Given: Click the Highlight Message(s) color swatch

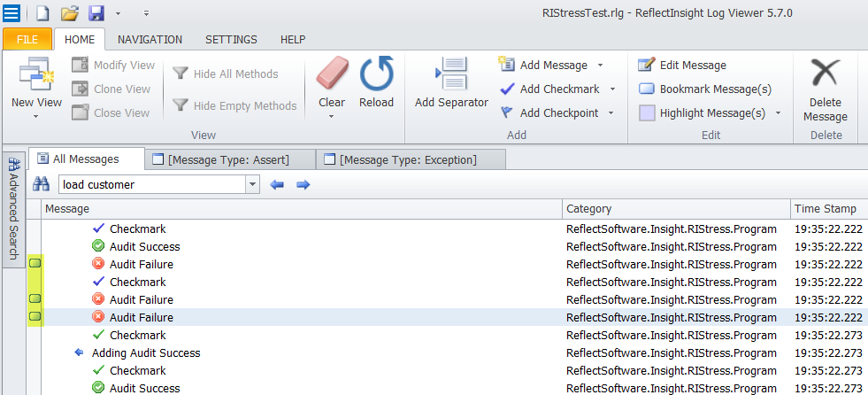Looking at the screenshot, I should click(x=647, y=113).
